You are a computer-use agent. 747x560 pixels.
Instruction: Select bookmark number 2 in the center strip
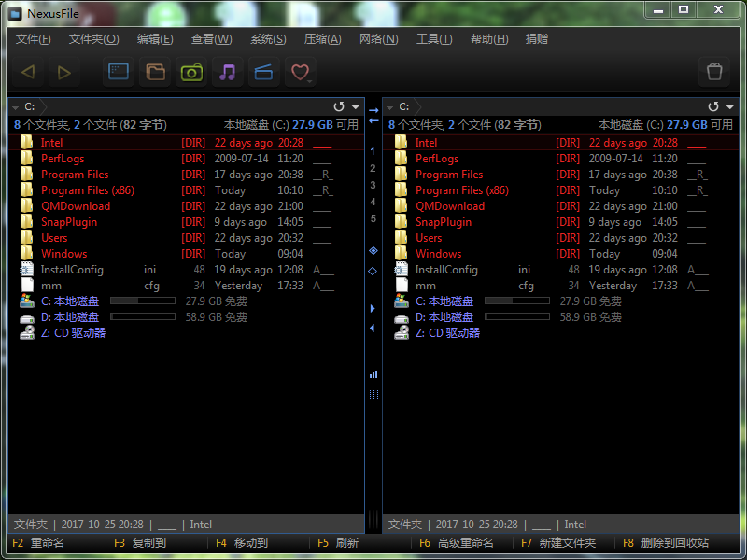tap(373, 168)
